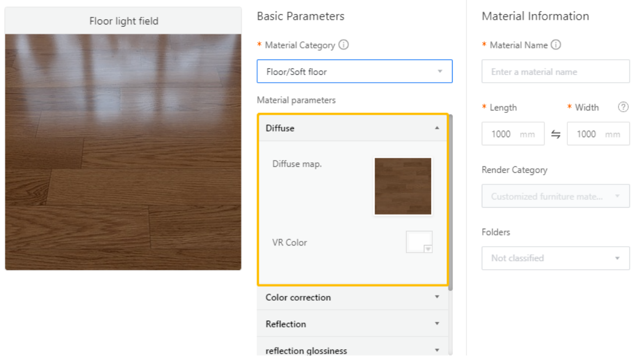Image resolution: width=644 pixels, height=356 pixels.
Task: Open the Render Category dropdown
Action: [555, 197]
